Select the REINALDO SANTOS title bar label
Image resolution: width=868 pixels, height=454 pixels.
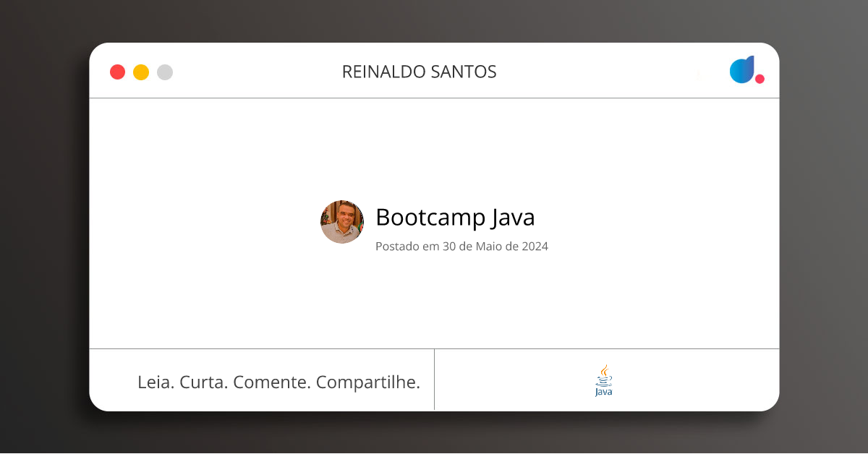coord(420,71)
